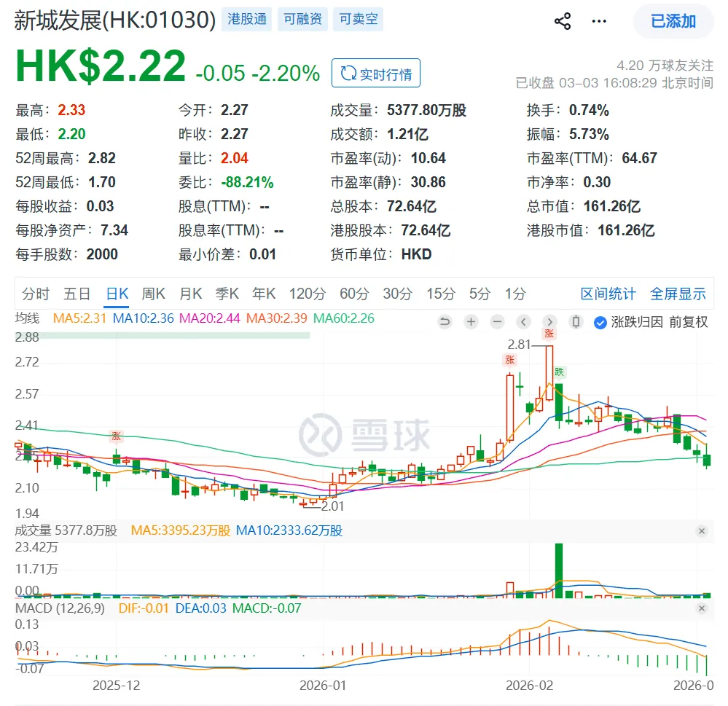Select the 日K tab

point(117,294)
